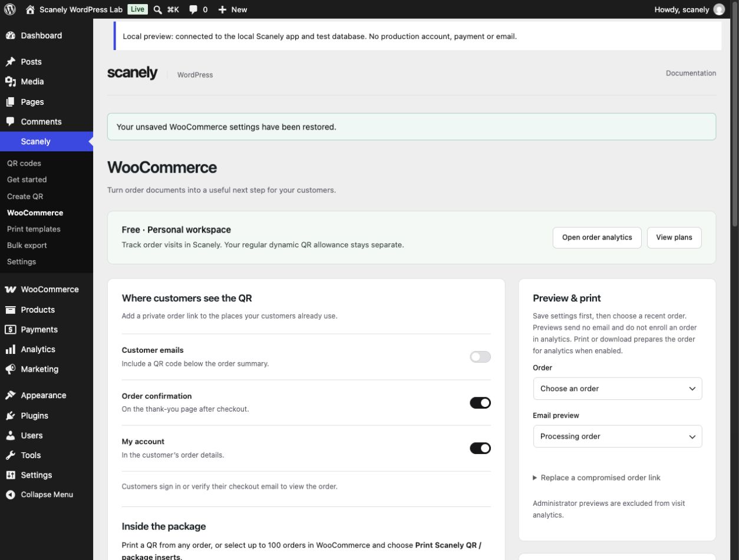Click the WooCommerce logo icon in sidebar
This screenshot has width=739, height=560.
click(x=10, y=289)
